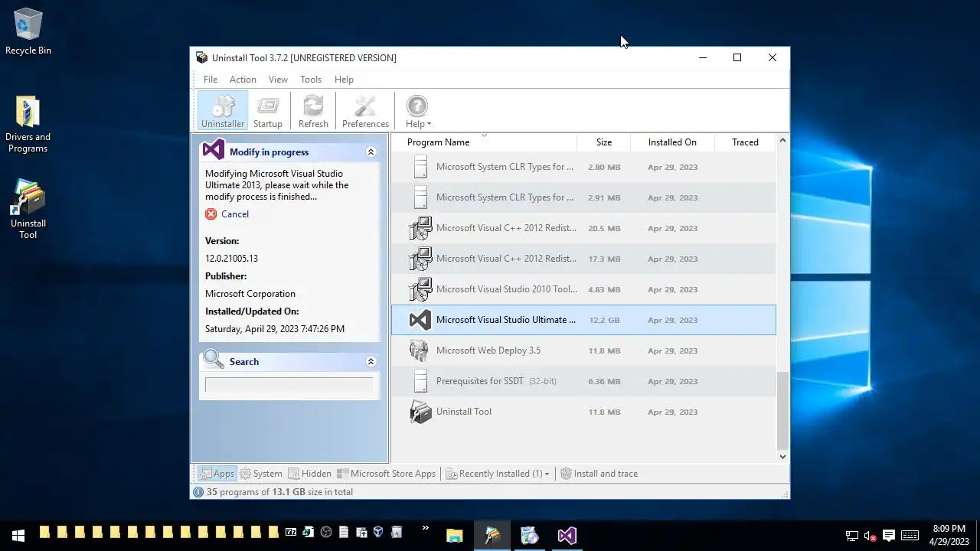Screen dimensions: 980x551
Task: Click icon of Visual Studio 2010 Tools row
Action: pos(420,289)
